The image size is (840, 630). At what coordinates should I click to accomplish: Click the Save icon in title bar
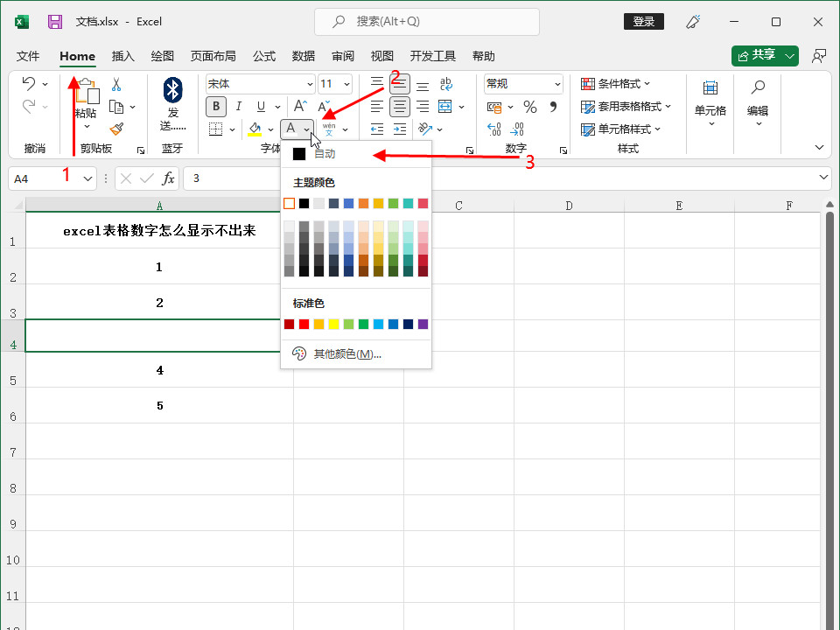(55, 22)
